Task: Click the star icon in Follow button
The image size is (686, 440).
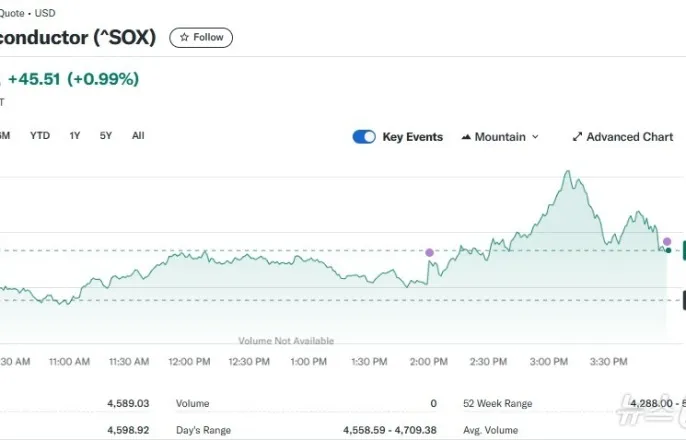Action: (184, 37)
